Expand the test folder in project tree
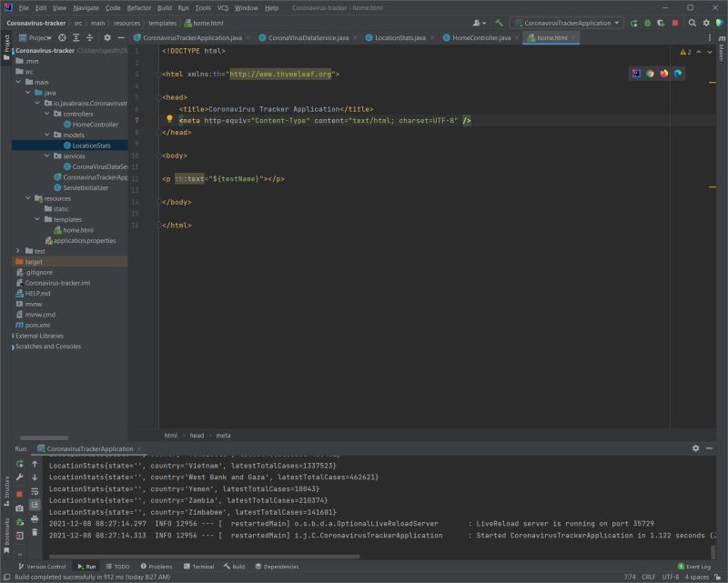The width and height of the screenshot is (728, 583). (x=18, y=251)
